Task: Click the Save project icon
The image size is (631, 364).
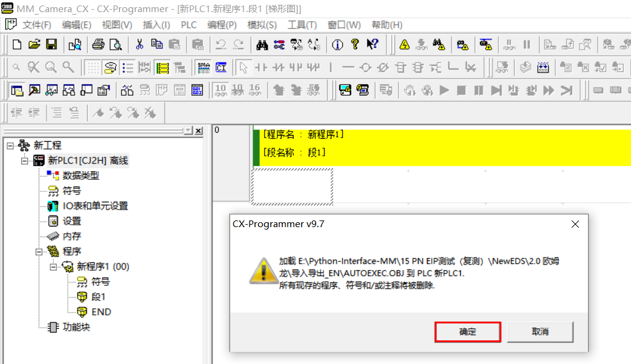Action: 51,44
